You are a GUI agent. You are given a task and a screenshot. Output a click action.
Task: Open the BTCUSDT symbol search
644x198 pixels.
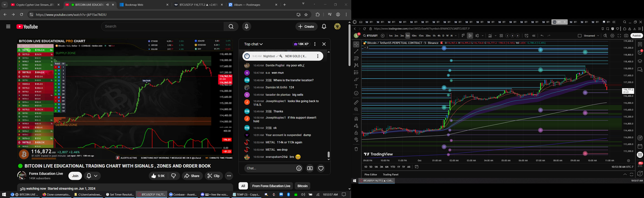click(371, 35)
